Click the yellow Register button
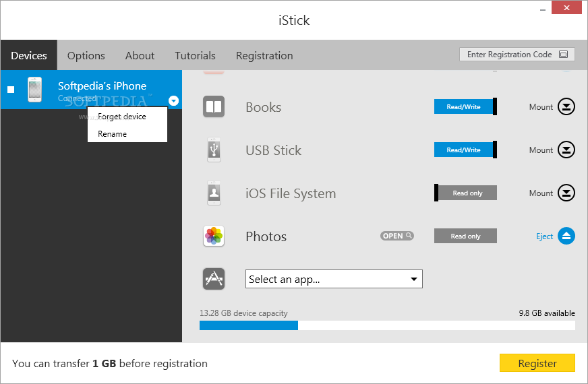 [x=537, y=363]
